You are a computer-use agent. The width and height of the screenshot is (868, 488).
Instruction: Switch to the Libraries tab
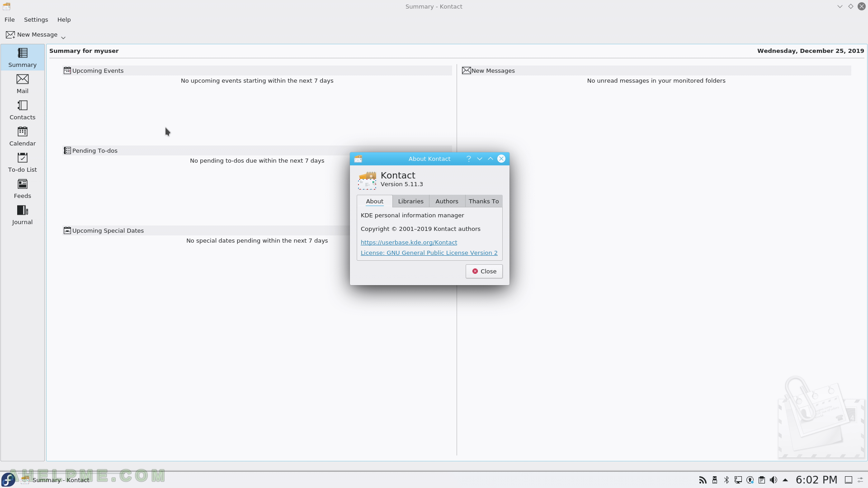pos(411,202)
